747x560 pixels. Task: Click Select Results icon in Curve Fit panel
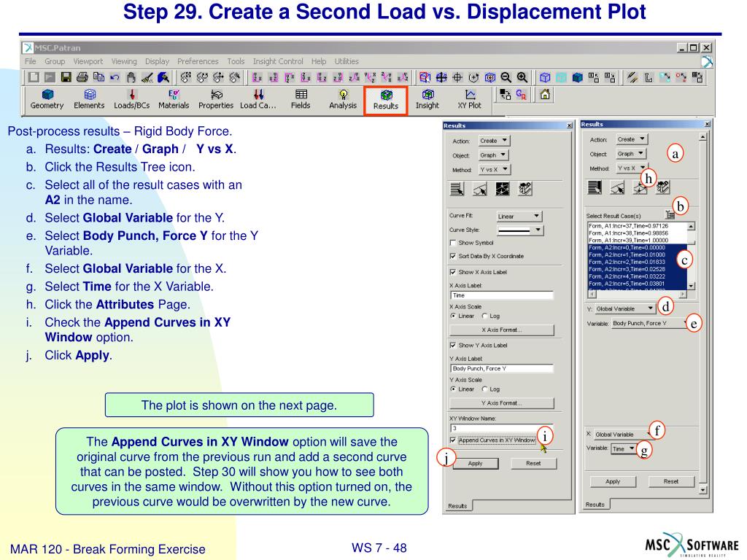click(x=457, y=189)
